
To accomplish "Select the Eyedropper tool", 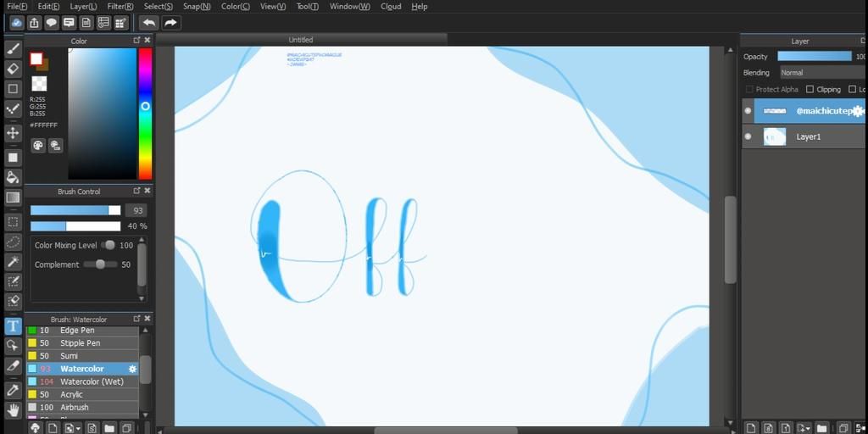I will [x=14, y=390].
